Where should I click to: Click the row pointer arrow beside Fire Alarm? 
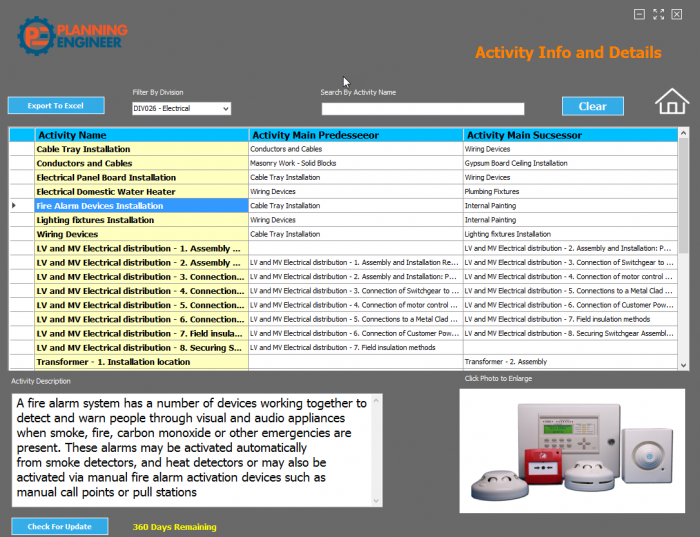[14, 205]
